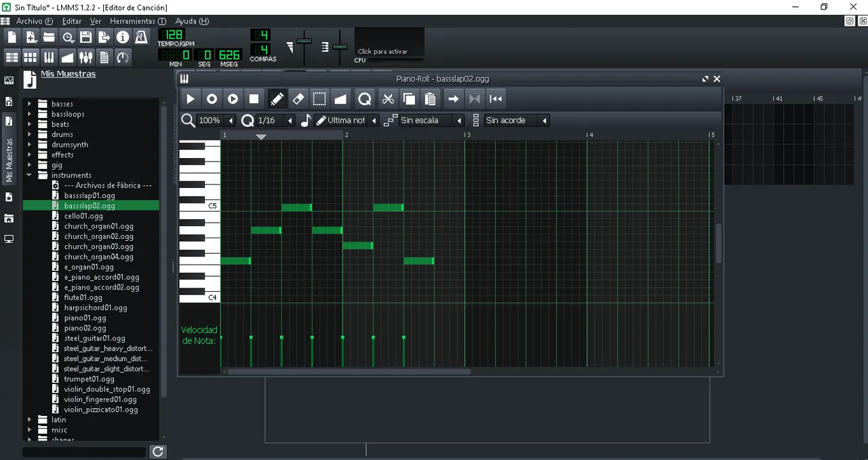Open the Ayuda menu
This screenshot has height=460, width=868.
[x=192, y=21]
